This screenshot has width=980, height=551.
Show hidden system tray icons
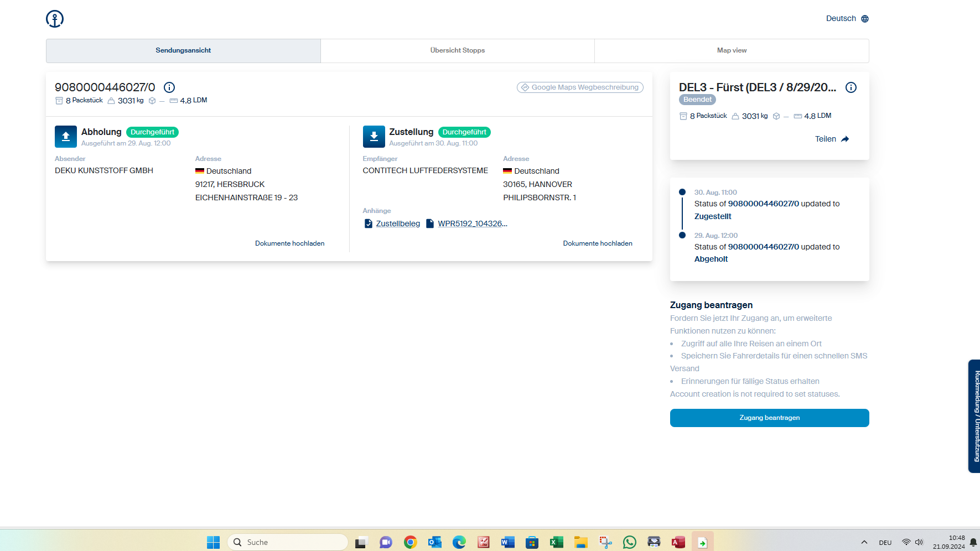click(x=864, y=542)
